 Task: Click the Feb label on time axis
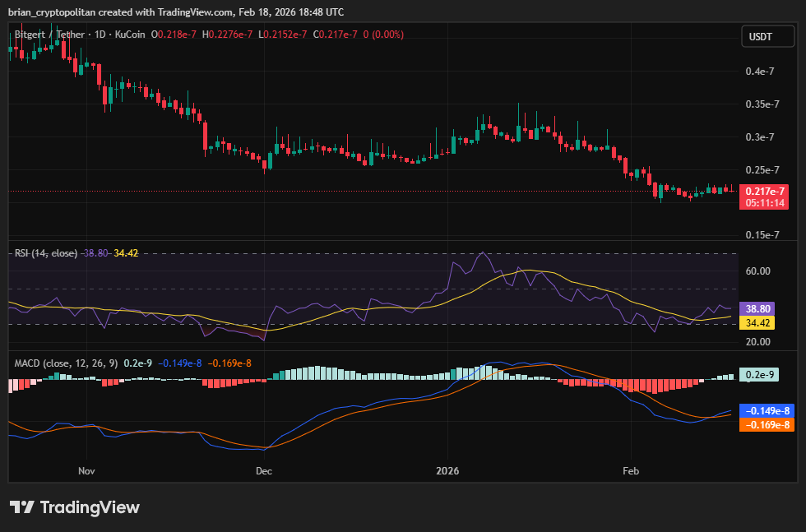tap(630, 471)
